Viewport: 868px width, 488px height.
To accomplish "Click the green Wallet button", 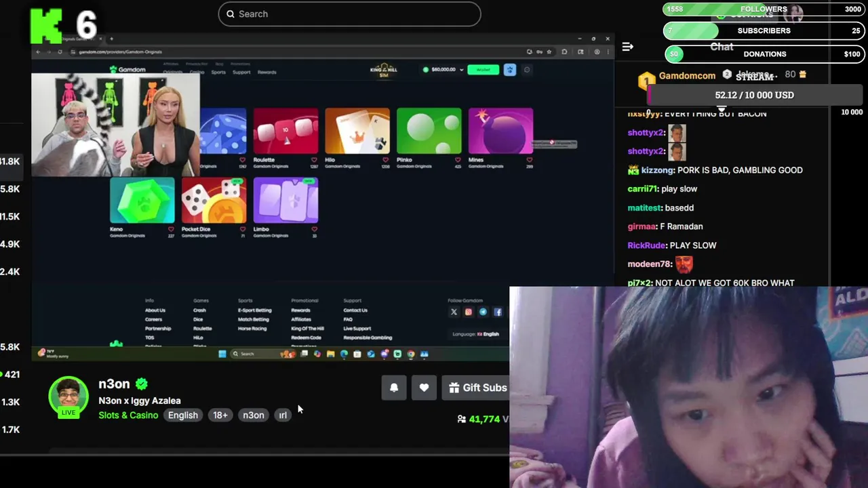I will click(x=483, y=69).
